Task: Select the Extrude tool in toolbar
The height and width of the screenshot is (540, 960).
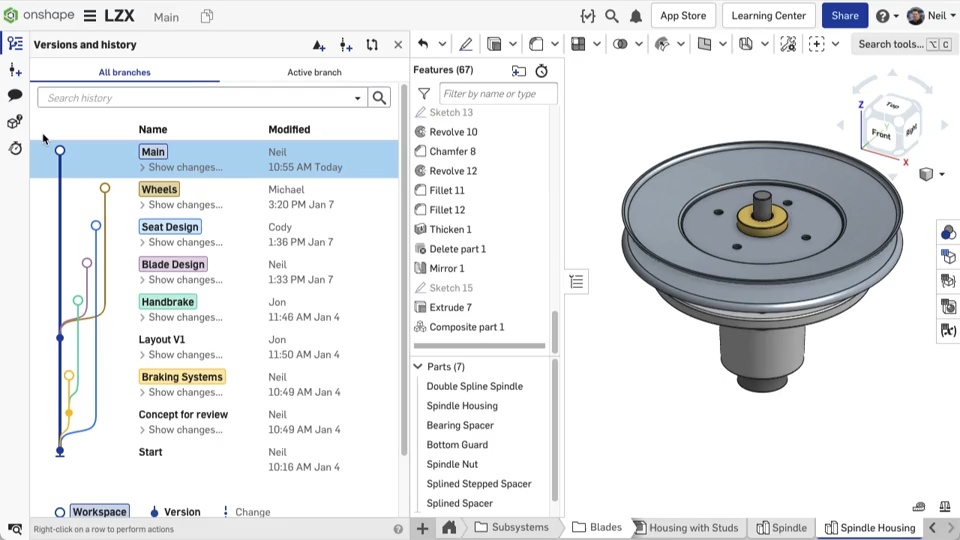Action: point(494,43)
